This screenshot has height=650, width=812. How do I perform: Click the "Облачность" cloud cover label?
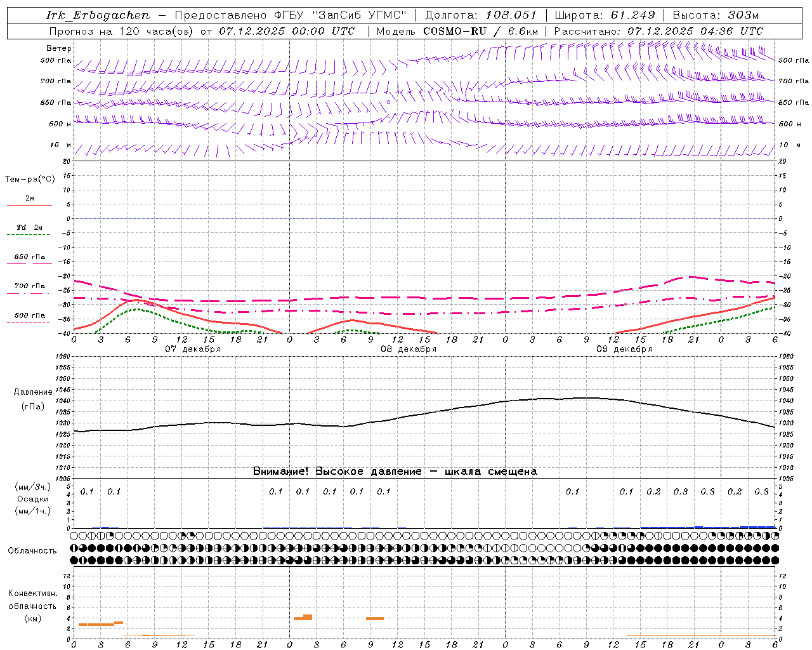[32, 550]
